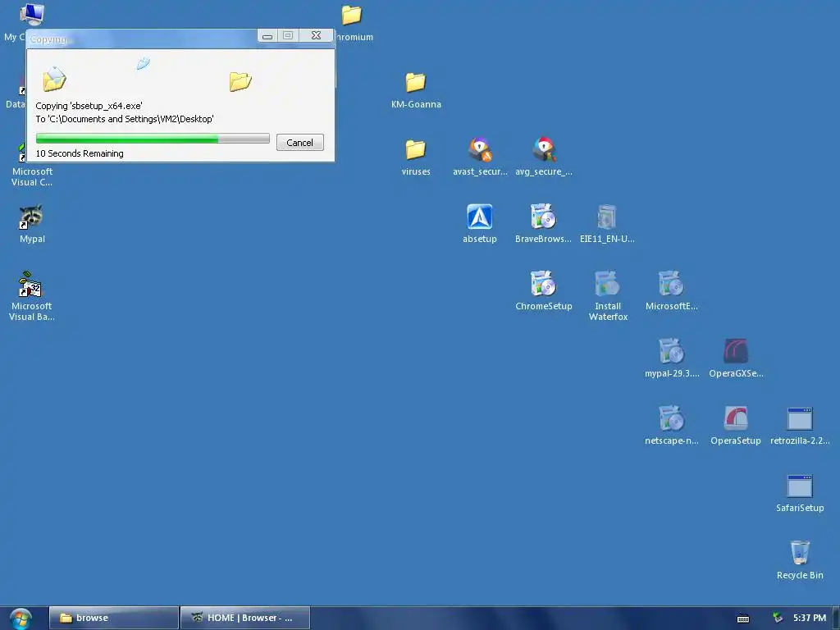Close the Copying dialog window
Screen dimensions: 840x630
316,35
